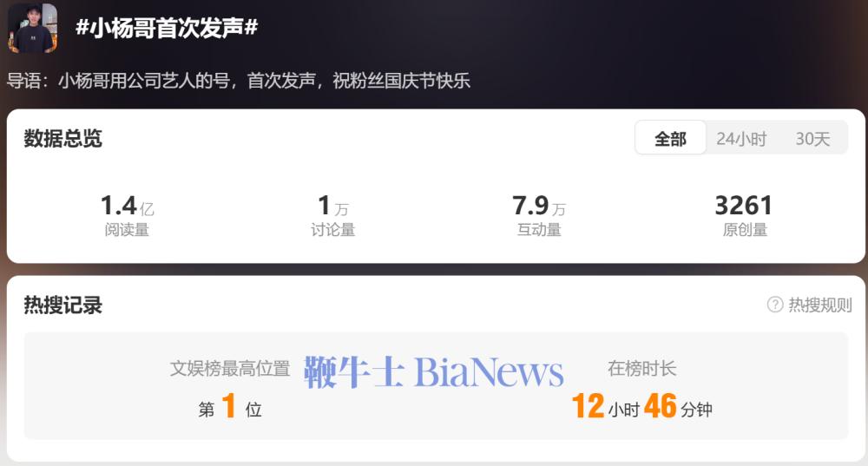Open the #小杨哥首次发声# topic title
This screenshot has height=466, width=868.
167,27
